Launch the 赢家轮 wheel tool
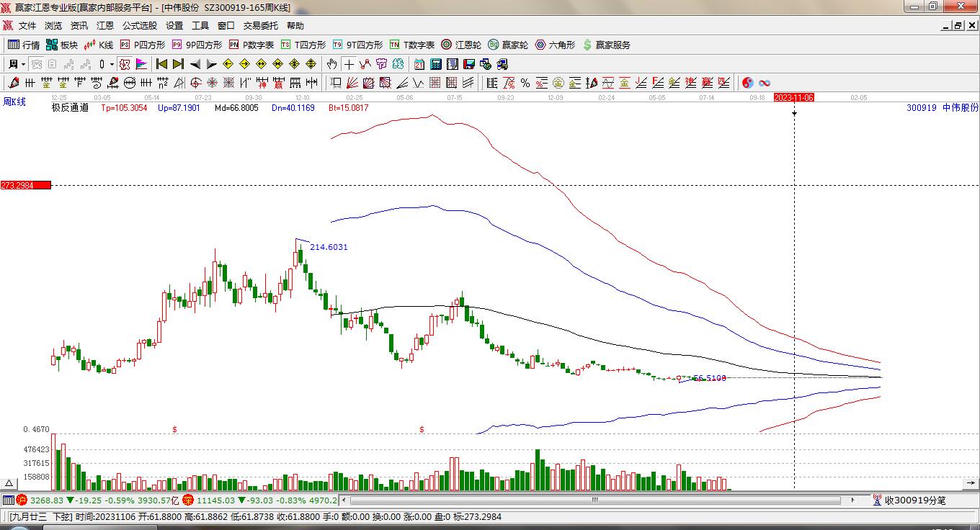The width and height of the screenshot is (980, 530). click(508, 45)
